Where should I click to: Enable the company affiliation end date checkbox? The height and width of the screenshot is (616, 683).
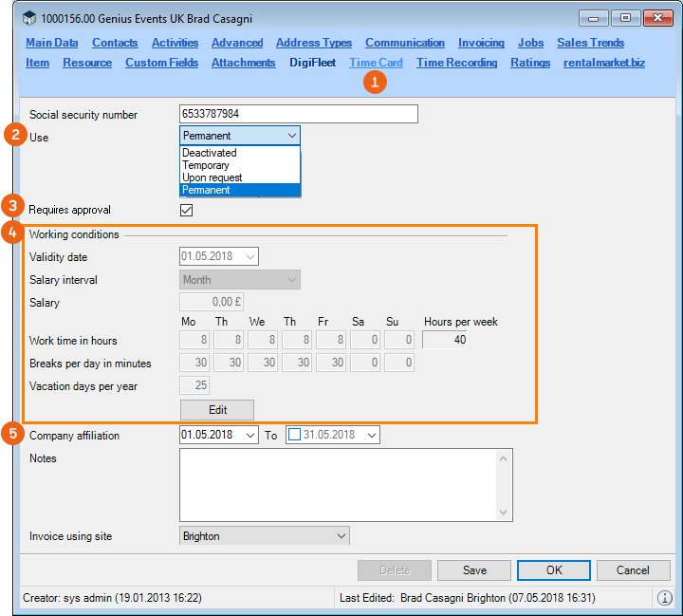point(293,435)
